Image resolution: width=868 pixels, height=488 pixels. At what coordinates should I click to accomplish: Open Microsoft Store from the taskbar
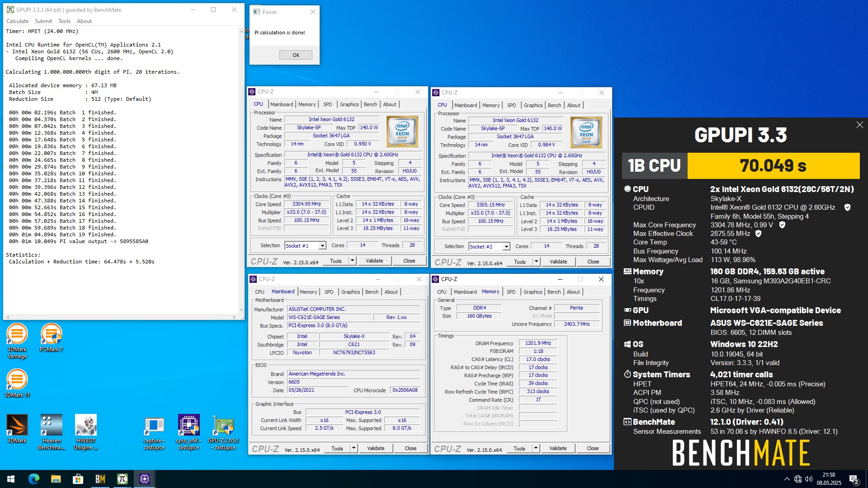click(78, 479)
